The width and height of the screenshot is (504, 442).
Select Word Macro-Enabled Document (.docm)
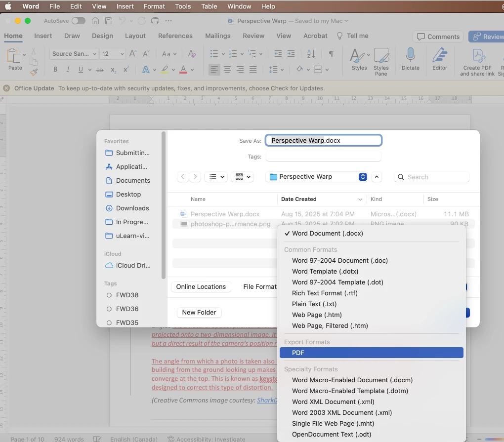pyautogui.click(x=352, y=380)
